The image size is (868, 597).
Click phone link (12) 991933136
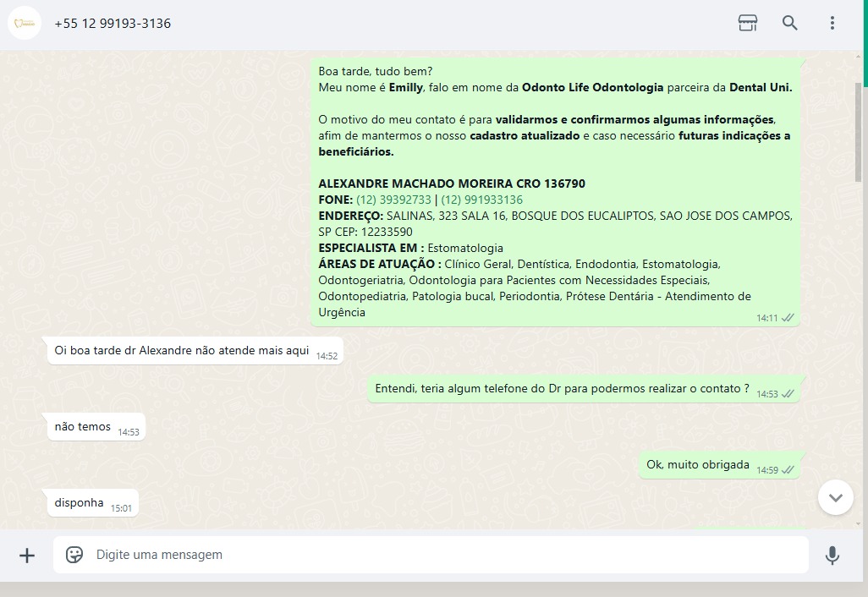tap(481, 200)
